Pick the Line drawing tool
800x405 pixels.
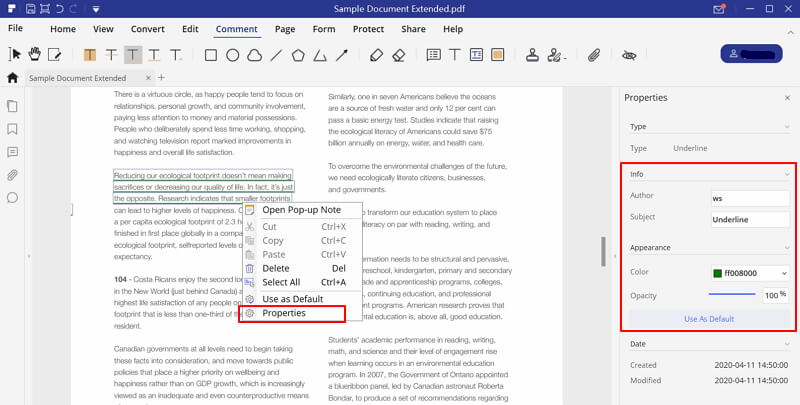coord(276,55)
